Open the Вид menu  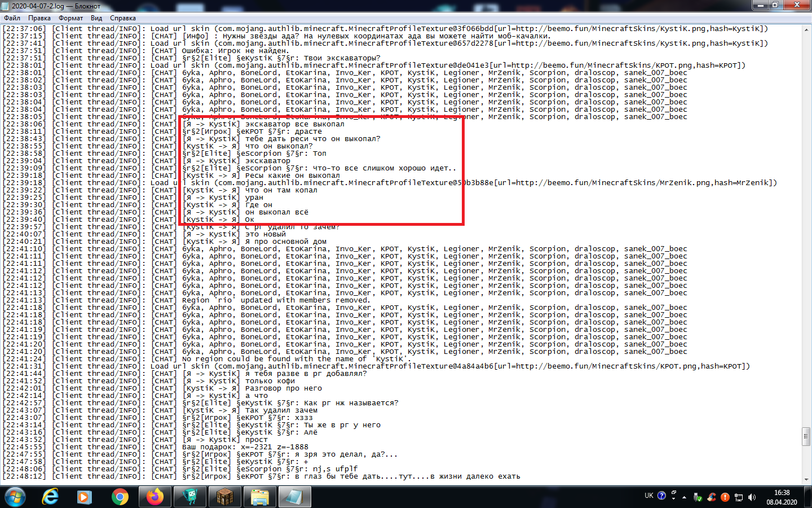pyautogui.click(x=96, y=18)
